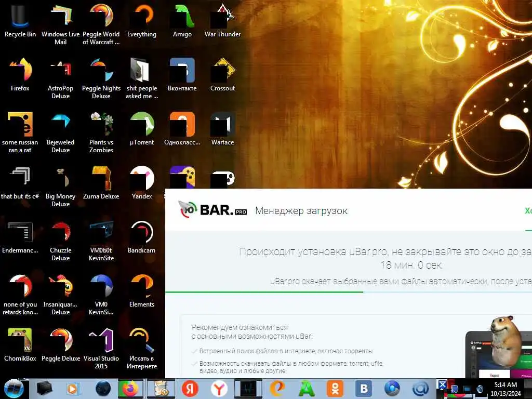
Task: Select Visual Studio 2015 desktop icon
Action: coord(101,349)
